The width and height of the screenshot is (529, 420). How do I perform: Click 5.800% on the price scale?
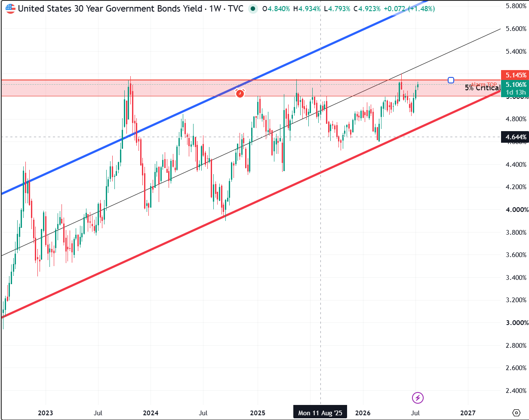[x=516, y=6]
